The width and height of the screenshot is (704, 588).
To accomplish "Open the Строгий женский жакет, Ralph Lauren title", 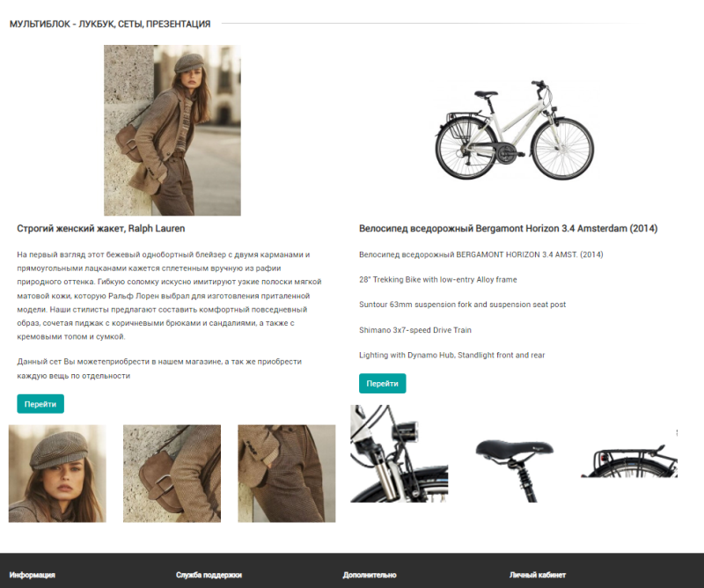I will point(101,228).
